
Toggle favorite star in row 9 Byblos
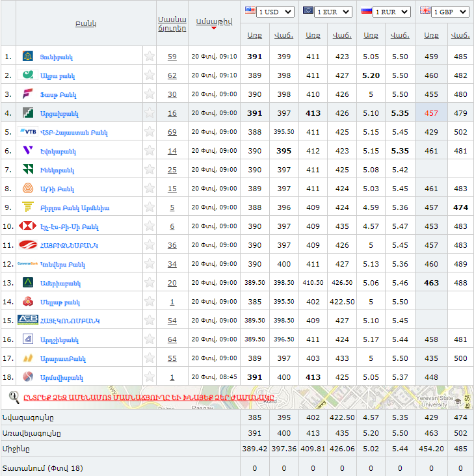150,207
